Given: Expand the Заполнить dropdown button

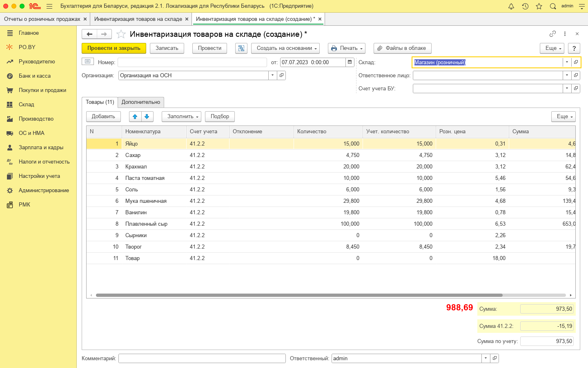Looking at the screenshot, I should (182, 117).
